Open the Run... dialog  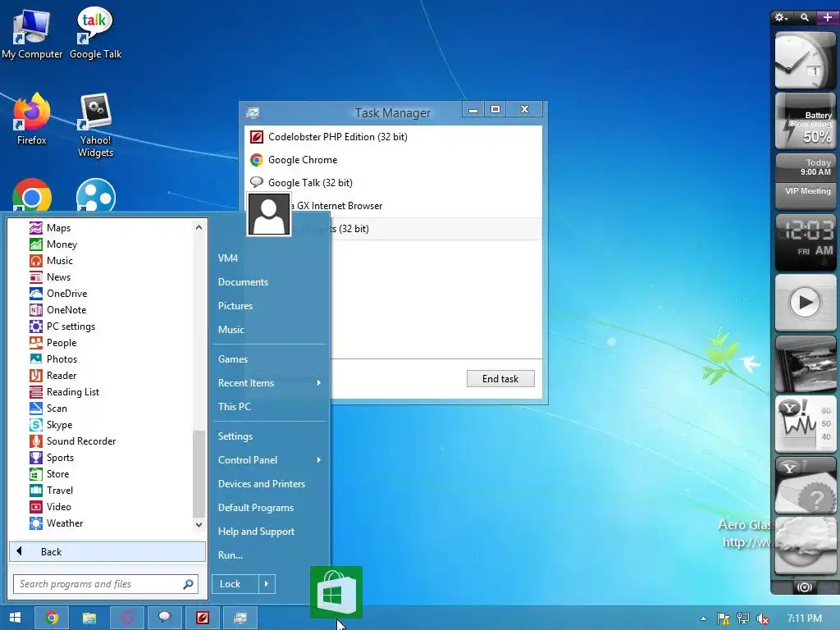pos(231,555)
